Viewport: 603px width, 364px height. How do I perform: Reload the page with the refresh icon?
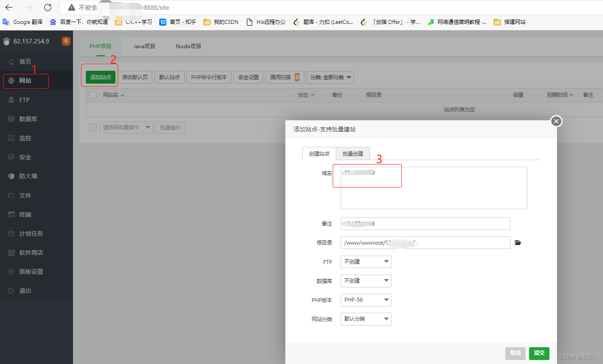48,8
